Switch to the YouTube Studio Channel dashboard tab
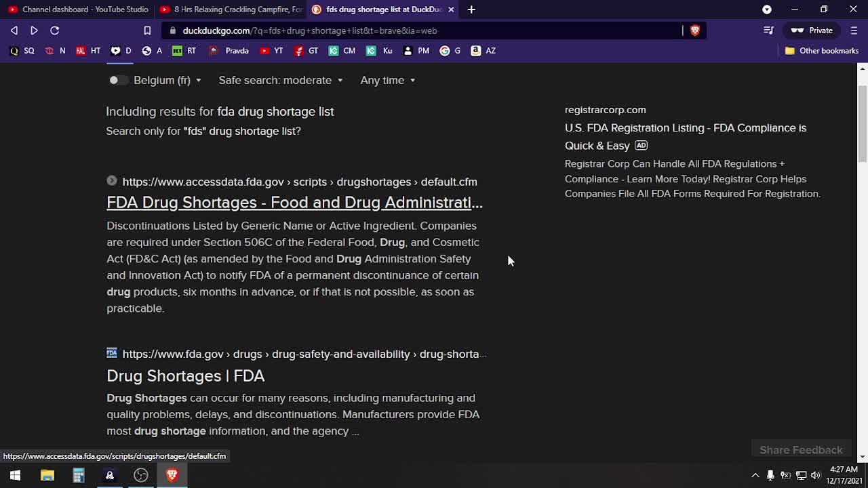The height and width of the screenshot is (488, 868). pos(77,9)
